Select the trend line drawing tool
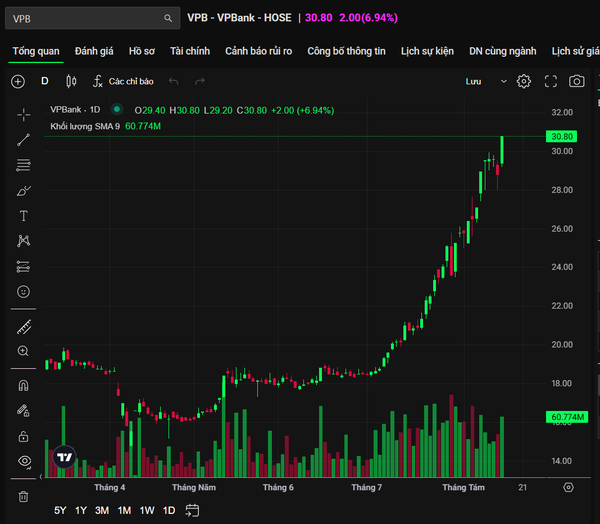Viewport: 600px width, 524px height. tap(23, 140)
